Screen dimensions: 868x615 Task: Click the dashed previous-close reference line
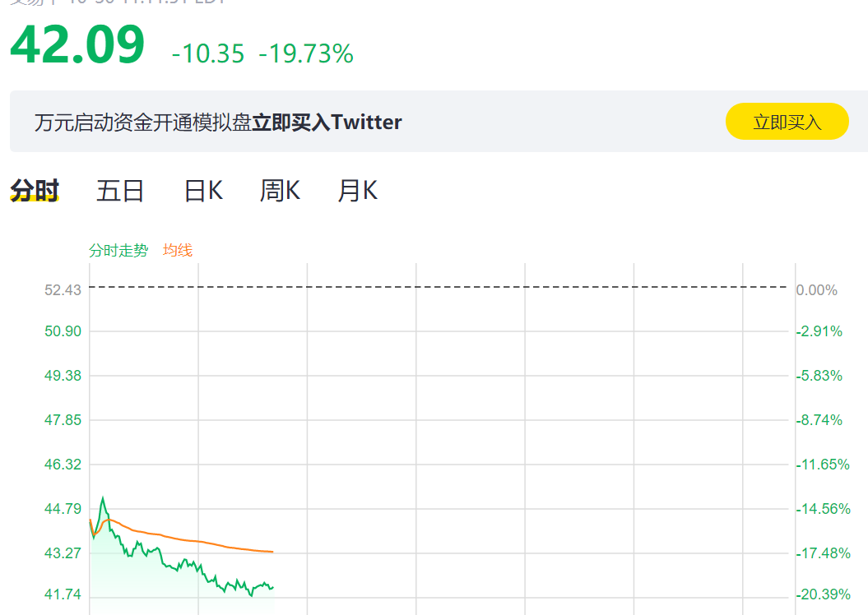click(x=438, y=287)
